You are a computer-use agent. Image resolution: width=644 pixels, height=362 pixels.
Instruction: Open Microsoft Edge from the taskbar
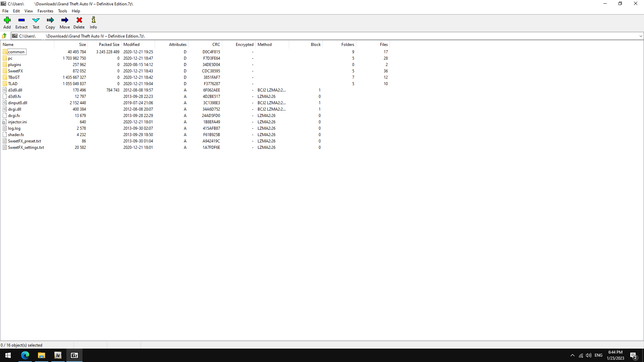(25, 355)
